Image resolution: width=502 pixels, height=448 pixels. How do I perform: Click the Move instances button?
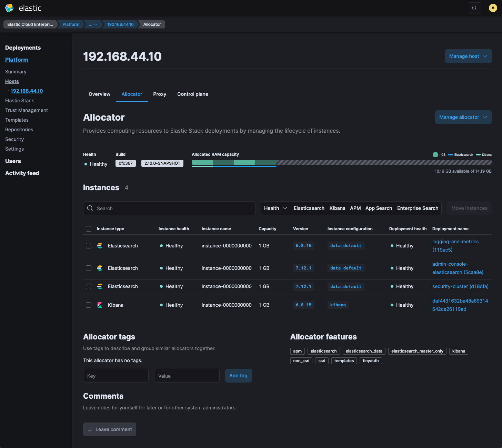pyautogui.click(x=469, y=208)
